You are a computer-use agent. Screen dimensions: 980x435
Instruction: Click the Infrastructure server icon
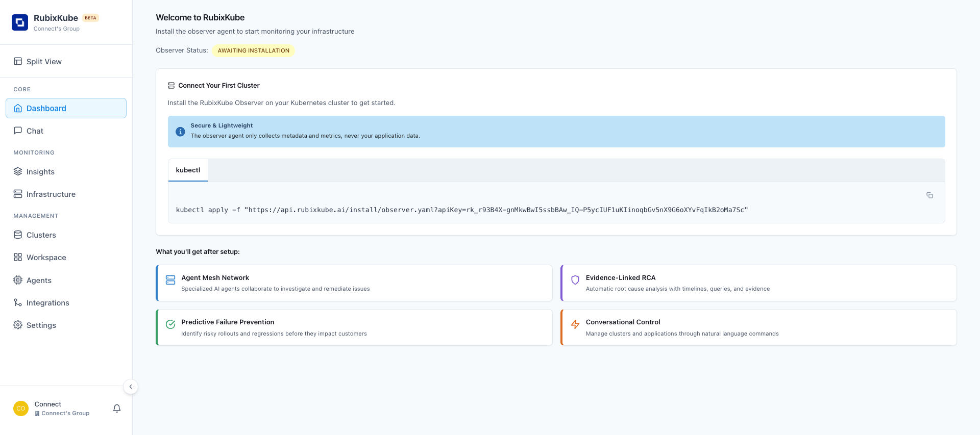click(x=18, y=194)
